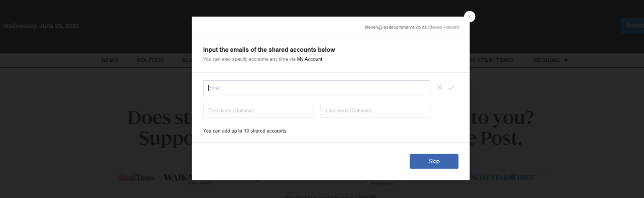The width and height of the screenshot is (644, 198).
Task: Close the shared accounts dialog
Action: coord(469,17)
